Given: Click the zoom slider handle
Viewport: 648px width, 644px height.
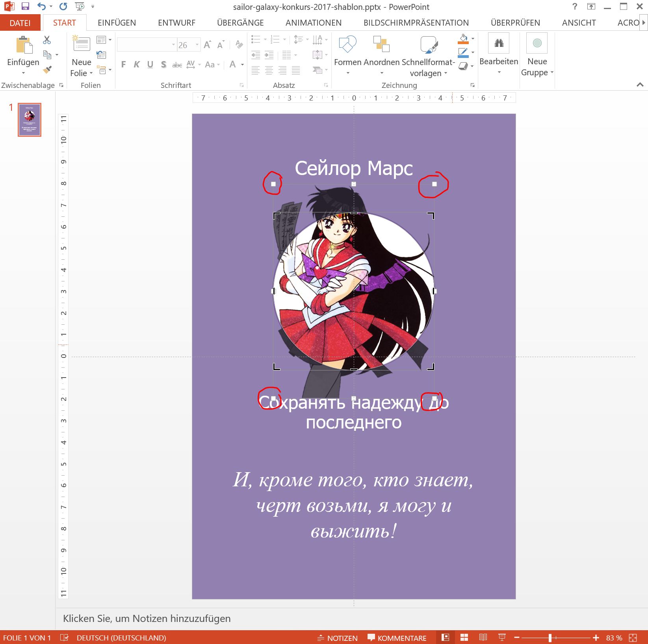Looking at the screenshot, I should 550,638.
